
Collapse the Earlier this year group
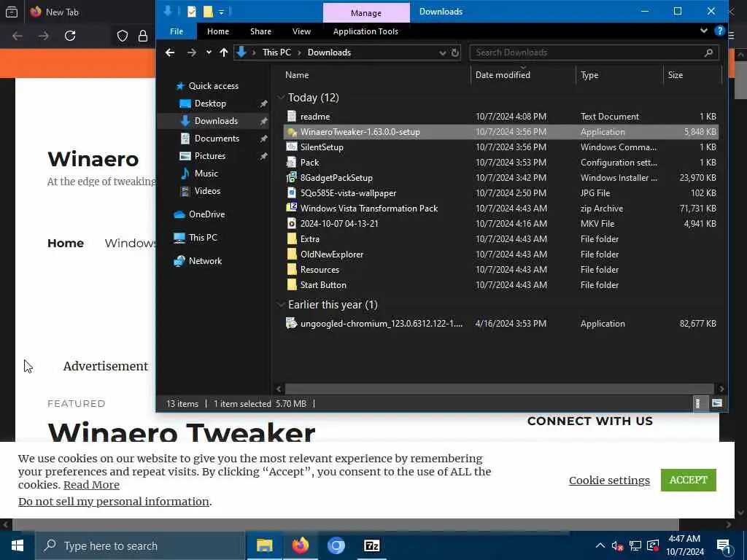point(281,305)
